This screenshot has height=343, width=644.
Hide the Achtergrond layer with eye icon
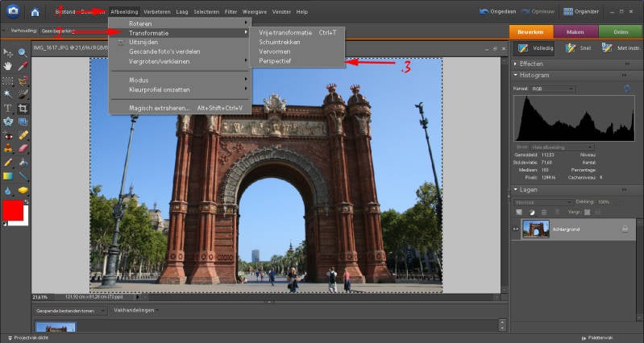click(516, 229)
